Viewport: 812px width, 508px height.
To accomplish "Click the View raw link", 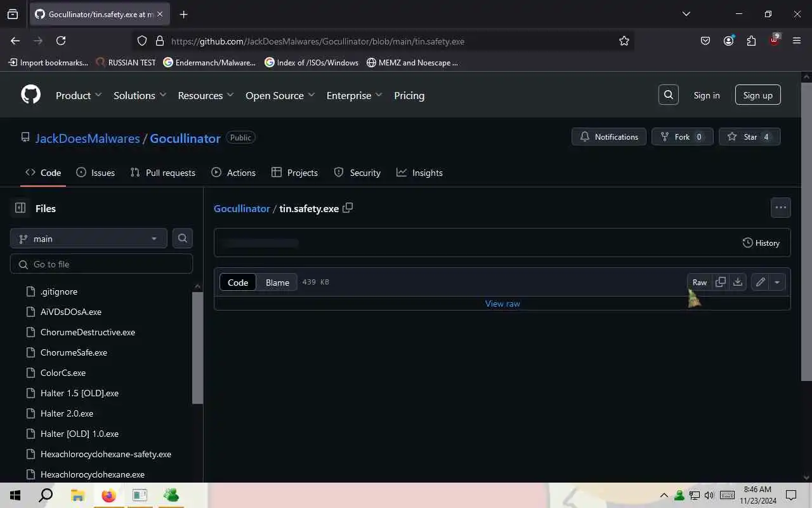I will click(502, 304).
